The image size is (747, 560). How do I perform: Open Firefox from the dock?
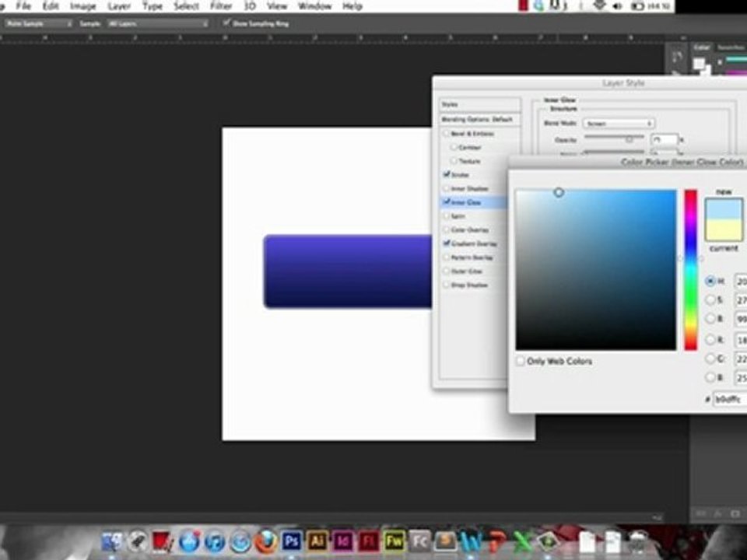click(x=266, y=541)
